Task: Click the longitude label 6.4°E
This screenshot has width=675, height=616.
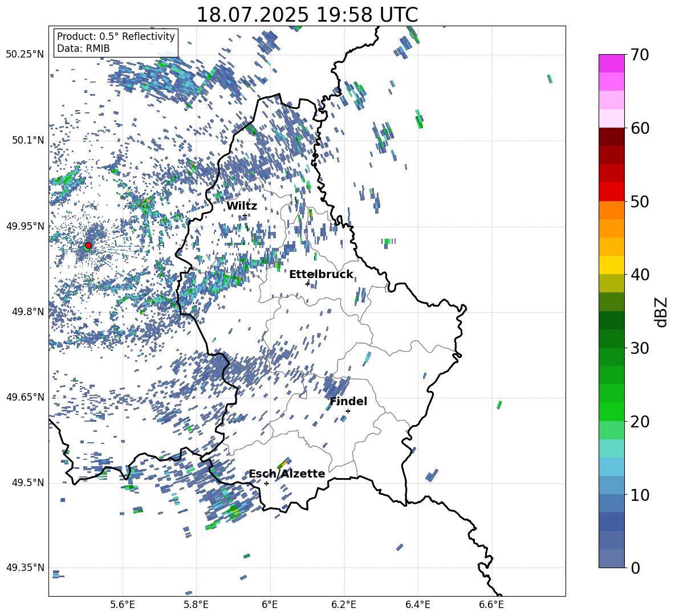Action: coord(418,605)
